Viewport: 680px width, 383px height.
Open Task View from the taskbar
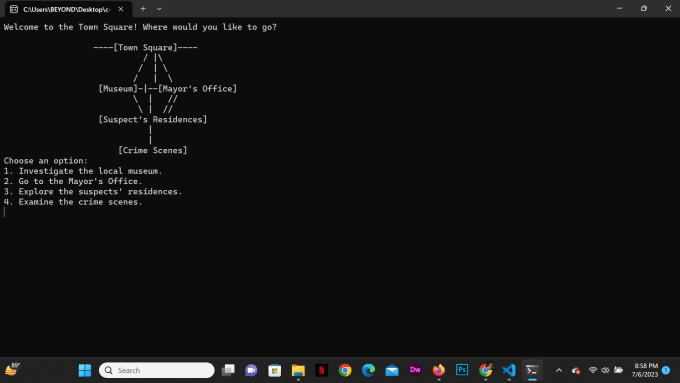(x=228, y=370)
